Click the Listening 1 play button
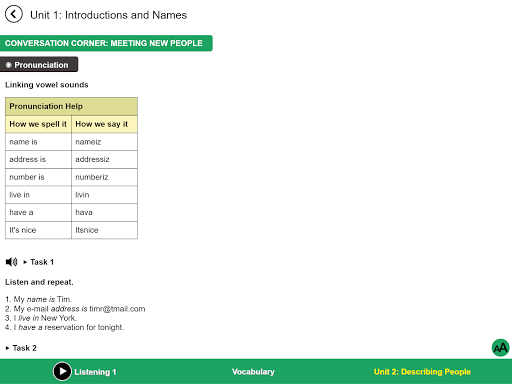The height and width of the screenshot is (384, 512). click(x=62, y=371)
